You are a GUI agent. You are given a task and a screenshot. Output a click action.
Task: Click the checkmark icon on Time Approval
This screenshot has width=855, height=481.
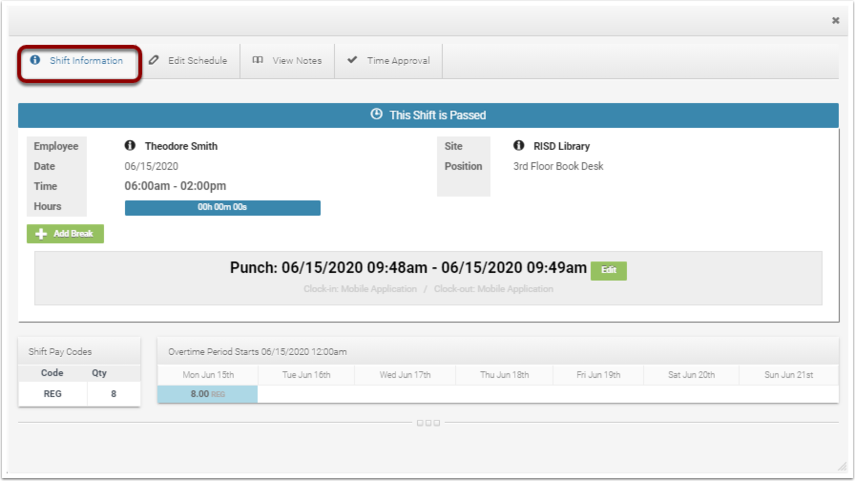click(x=352, y=59)
